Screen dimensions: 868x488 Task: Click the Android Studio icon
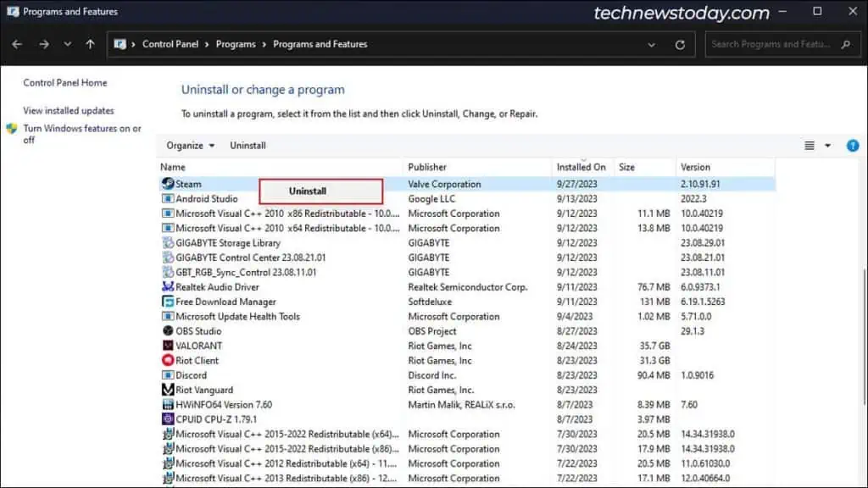click(167, 198)
